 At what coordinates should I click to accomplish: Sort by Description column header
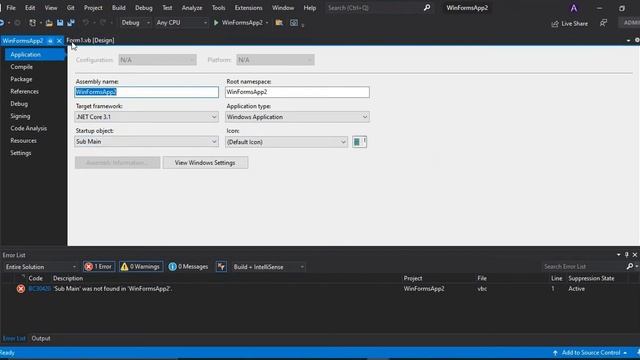tap(68, 278)
